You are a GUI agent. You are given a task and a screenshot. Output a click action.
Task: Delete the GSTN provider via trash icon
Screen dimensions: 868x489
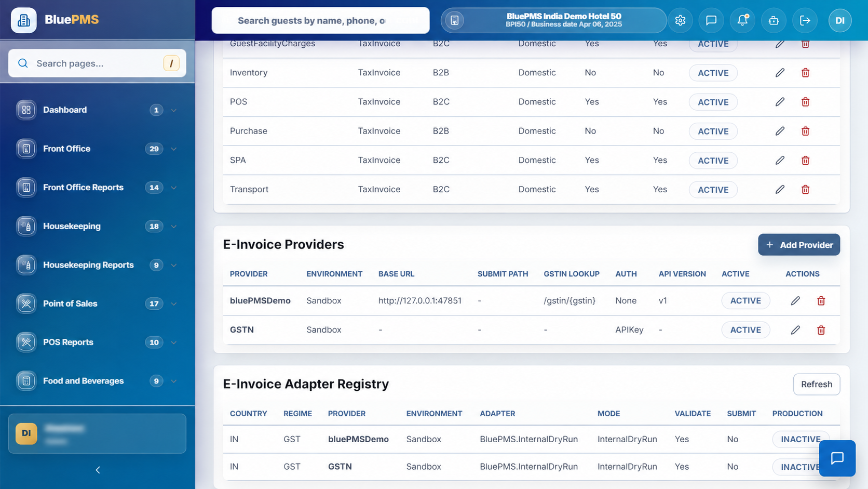pos(821,330)
